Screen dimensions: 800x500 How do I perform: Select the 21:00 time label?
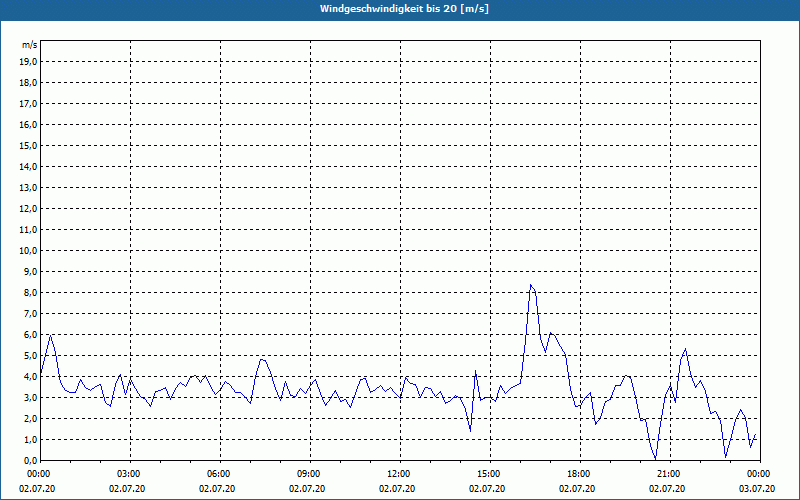coord(667,474)
